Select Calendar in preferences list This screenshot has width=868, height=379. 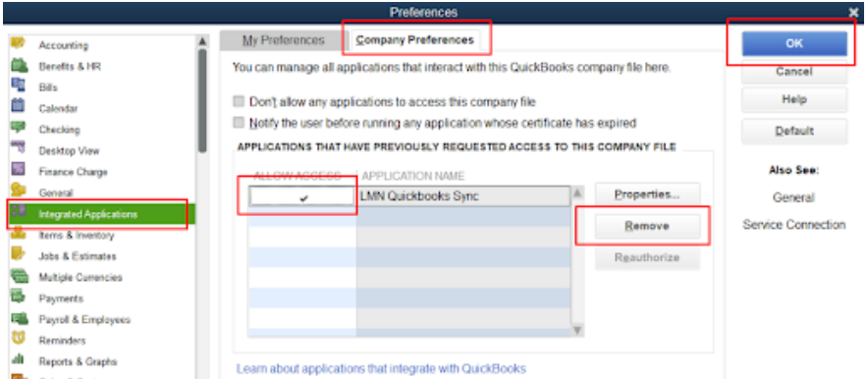click(58, 108)
